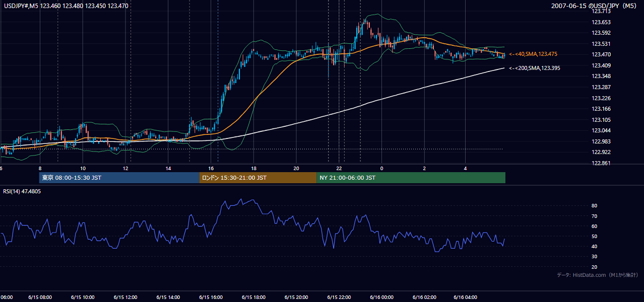Click the 6/16 00:00 time label
644x302 pixels.
(382, 297)
